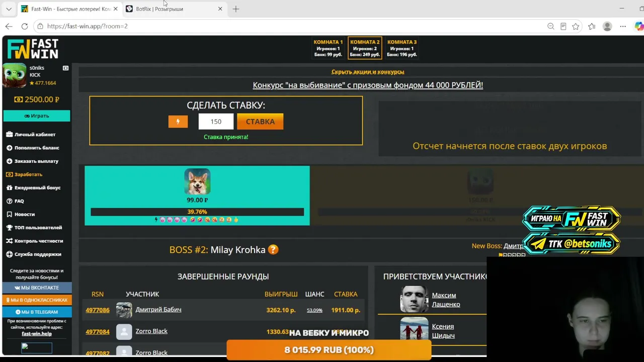Image resolution: width=644 pixels, height=362 pixels.
Task: Click the zoom magnifier icon in address bar
Action: click(x=551, y=26)
